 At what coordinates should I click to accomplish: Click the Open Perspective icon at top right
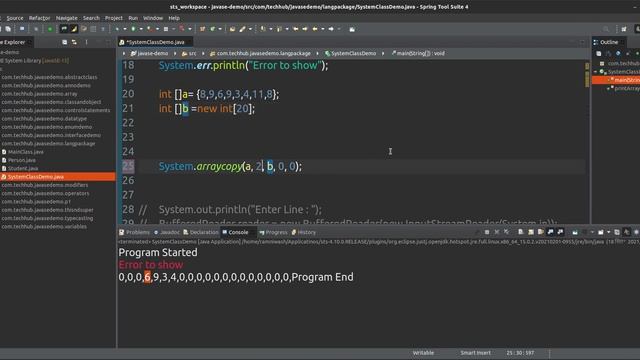(x=624, y=29)
